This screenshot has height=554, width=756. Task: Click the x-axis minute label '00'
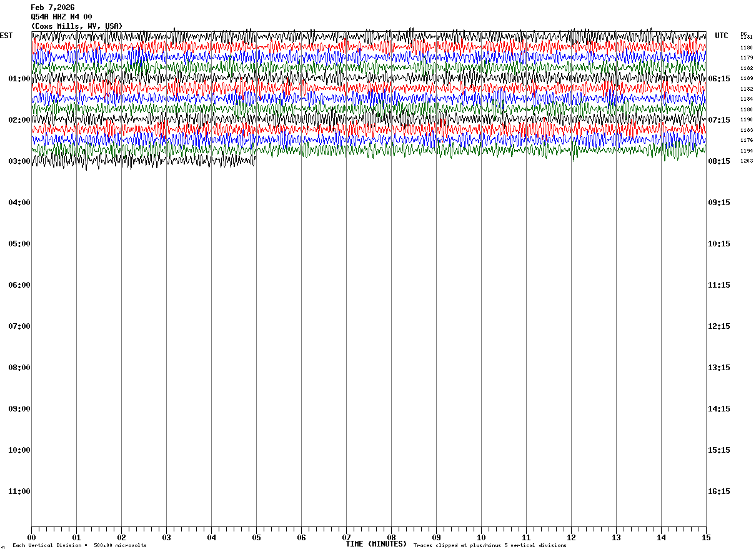tap(31, 537)
